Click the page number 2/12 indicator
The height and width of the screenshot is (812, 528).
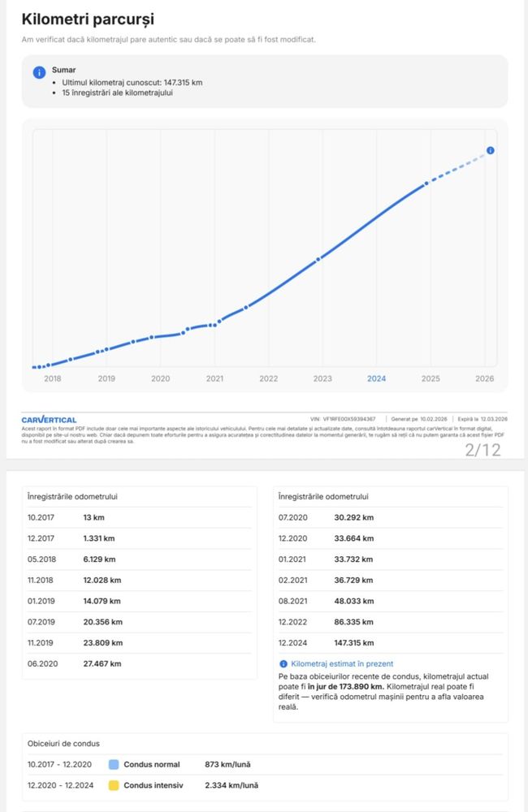coord(483,450)
